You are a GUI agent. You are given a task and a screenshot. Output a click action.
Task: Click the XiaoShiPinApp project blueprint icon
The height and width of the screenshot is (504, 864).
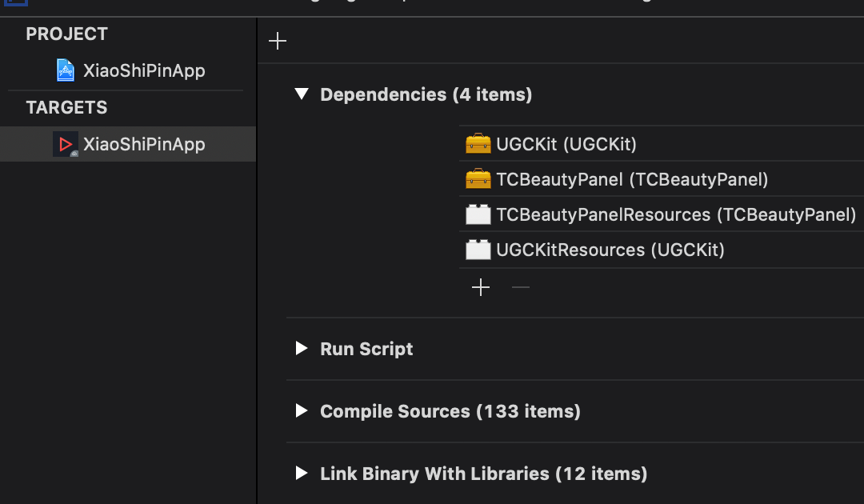66,70
